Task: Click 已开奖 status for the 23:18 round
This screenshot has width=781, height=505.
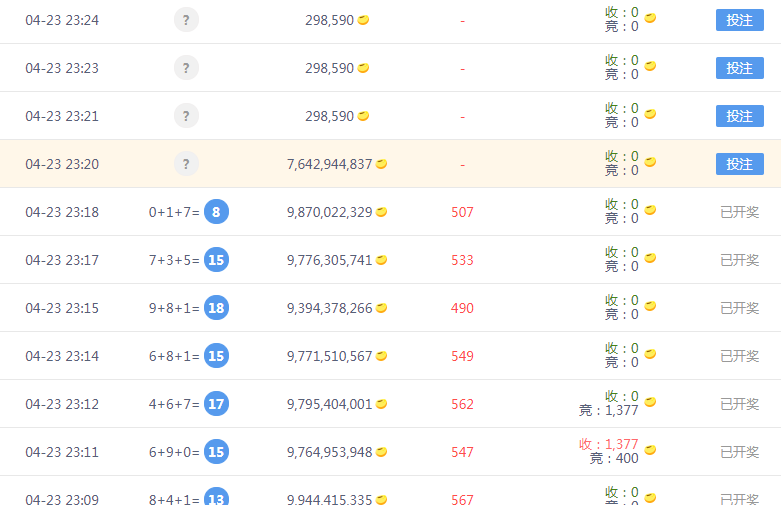Action: click(x=739, y=212)
